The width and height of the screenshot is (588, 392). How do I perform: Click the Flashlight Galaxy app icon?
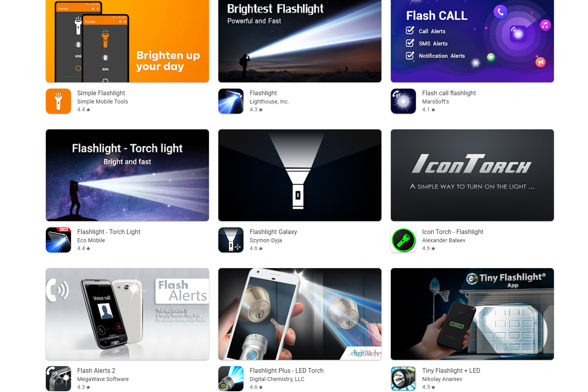coord(231,240)
